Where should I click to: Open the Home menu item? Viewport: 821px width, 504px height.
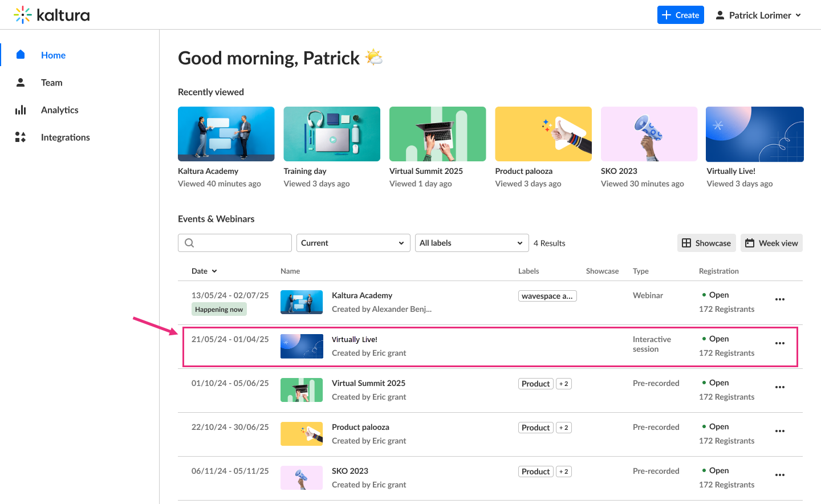point(53,55)
